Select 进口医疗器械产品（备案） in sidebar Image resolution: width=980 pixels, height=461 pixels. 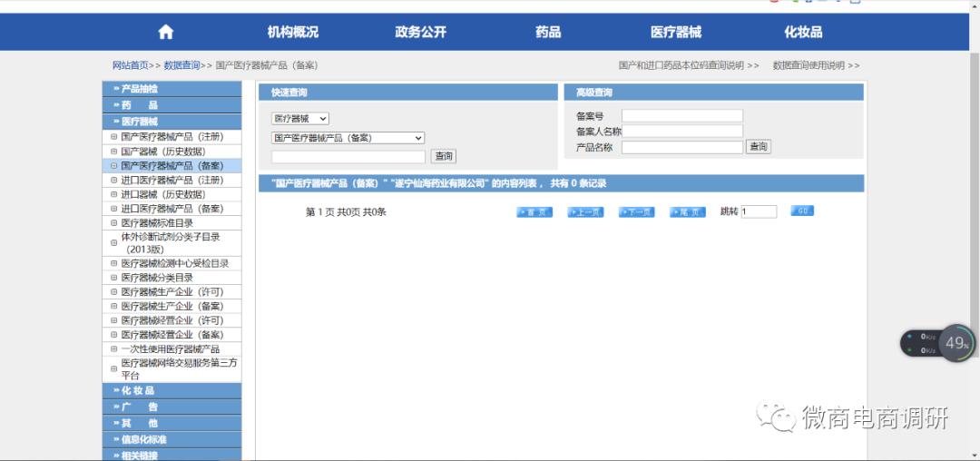pyautogui.click(x=171, y=209)
